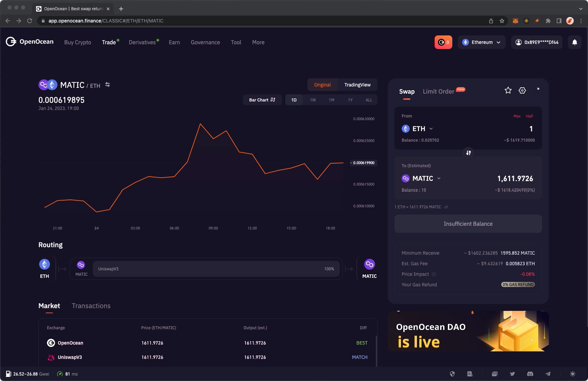Switch chart to Original view
This screenshot has height=381, width=588.
(x=322, y=85)
